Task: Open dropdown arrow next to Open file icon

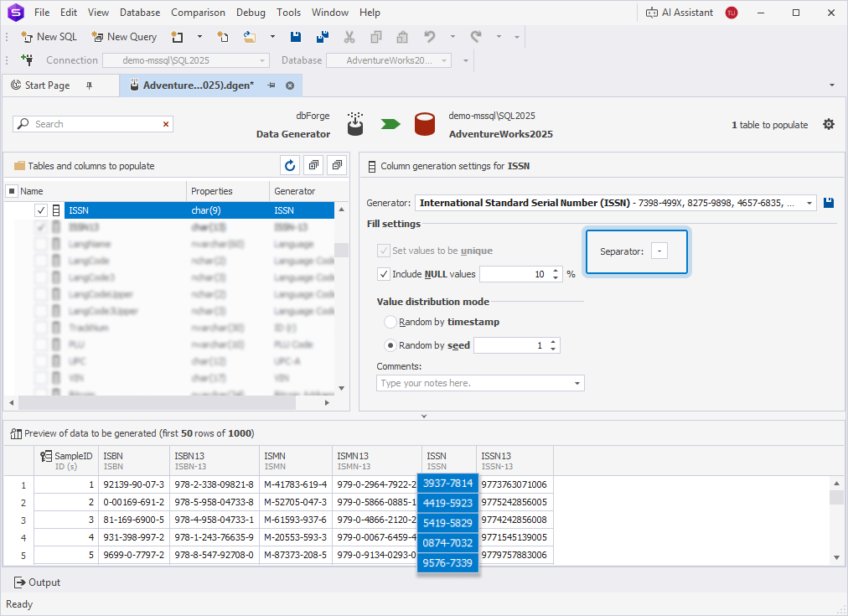Action: point(272,37)
